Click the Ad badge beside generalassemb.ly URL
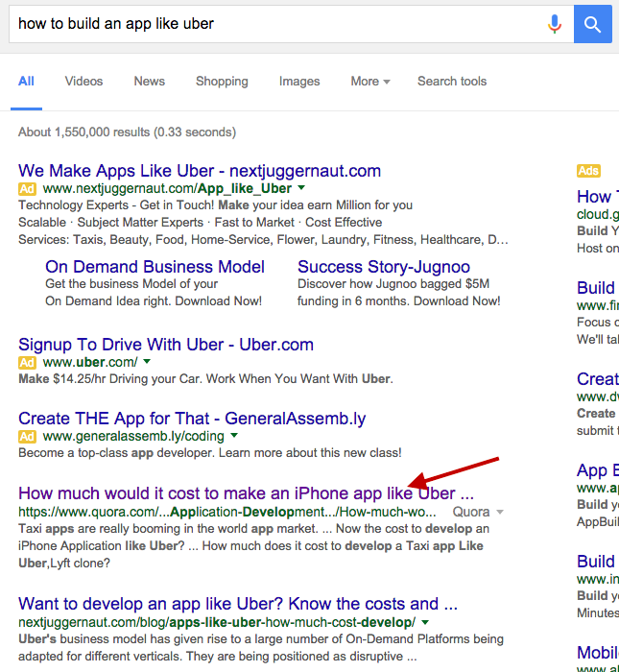 point(27,436)
